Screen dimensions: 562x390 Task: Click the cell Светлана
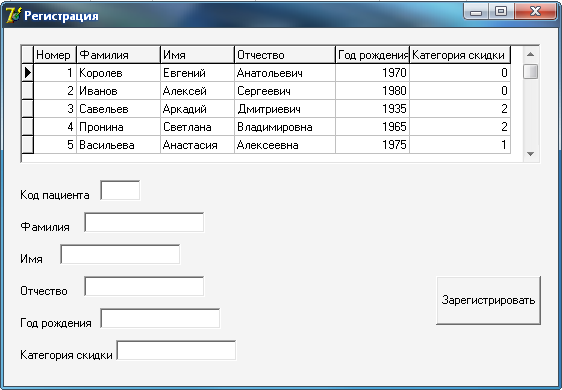[x=197, y=127]
